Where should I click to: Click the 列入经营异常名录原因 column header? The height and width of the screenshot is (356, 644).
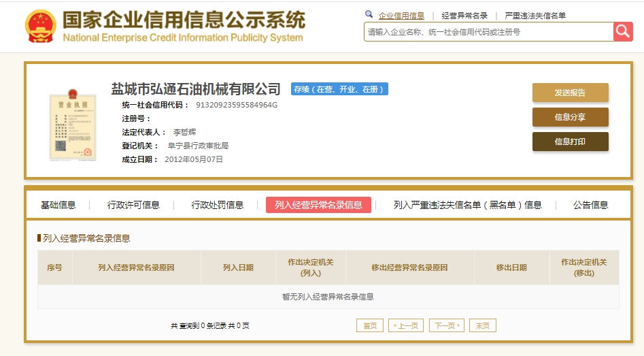[137, 268]
